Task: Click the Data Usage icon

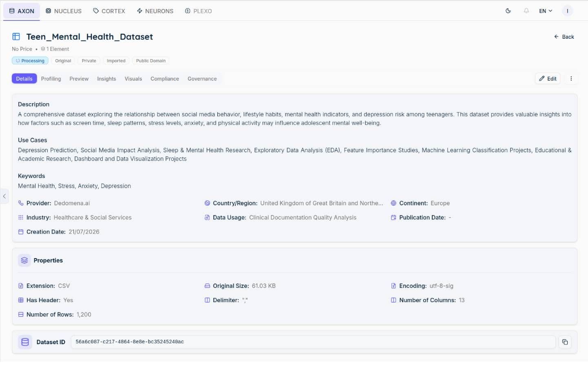Action: [207, 217]
